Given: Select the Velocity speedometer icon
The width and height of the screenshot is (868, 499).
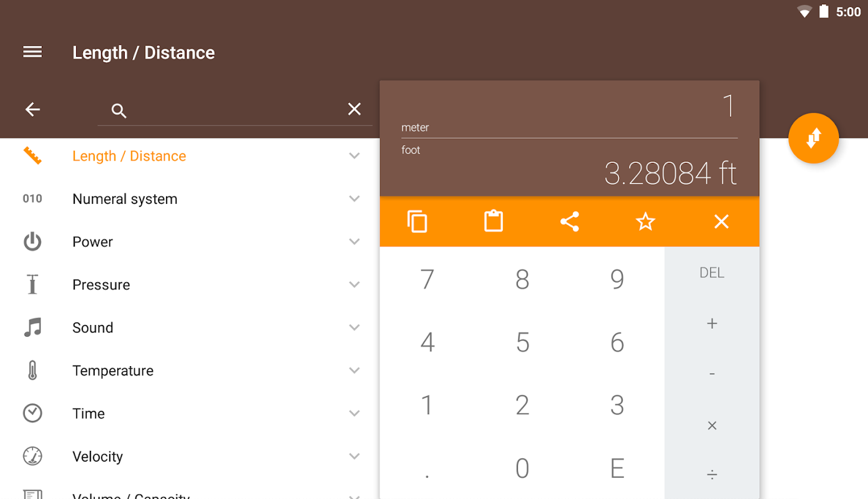Looking at the screenshot, I should tap(32, 457).
